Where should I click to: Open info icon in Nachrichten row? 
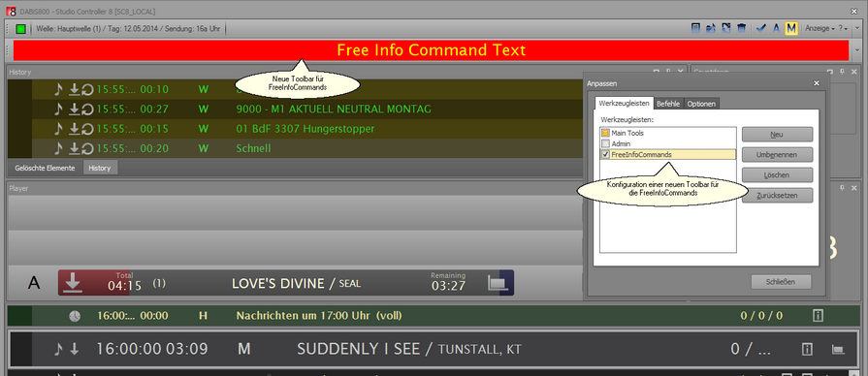point(818,316)
